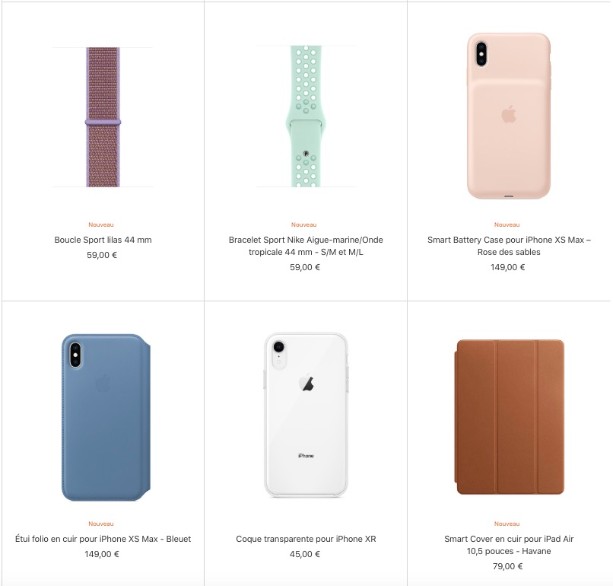Viewport: 613px width, 586px height.
Task: Click Smart Battery Case pour iPhone XS Max title
Action: click(509, 246)
